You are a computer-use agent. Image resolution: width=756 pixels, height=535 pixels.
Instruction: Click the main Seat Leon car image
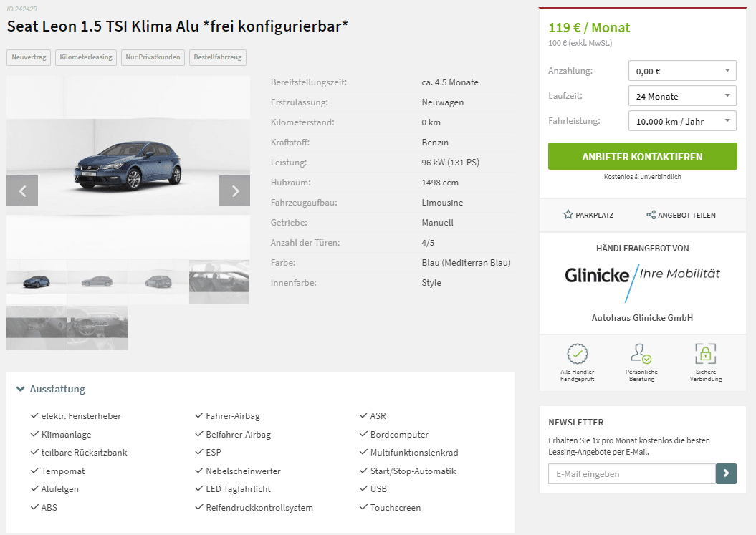tap(128, 166)
